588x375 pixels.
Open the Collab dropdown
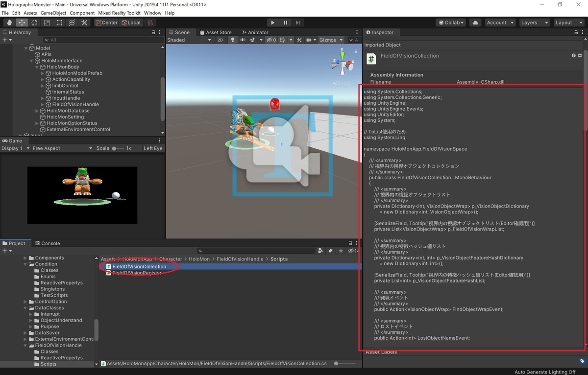pyautogui.click(x=451, y=23)
